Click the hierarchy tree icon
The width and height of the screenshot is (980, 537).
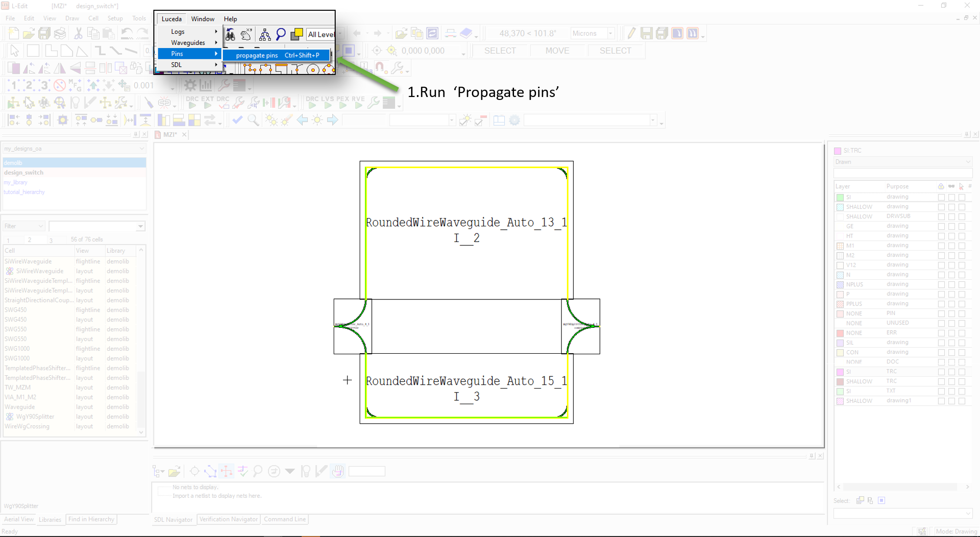[x=265, y=34]
